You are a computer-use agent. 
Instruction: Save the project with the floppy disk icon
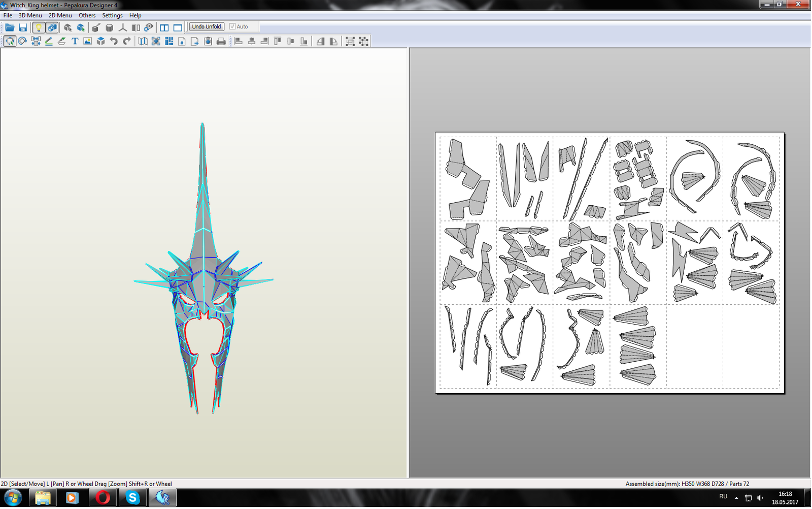tap(23, 27)
